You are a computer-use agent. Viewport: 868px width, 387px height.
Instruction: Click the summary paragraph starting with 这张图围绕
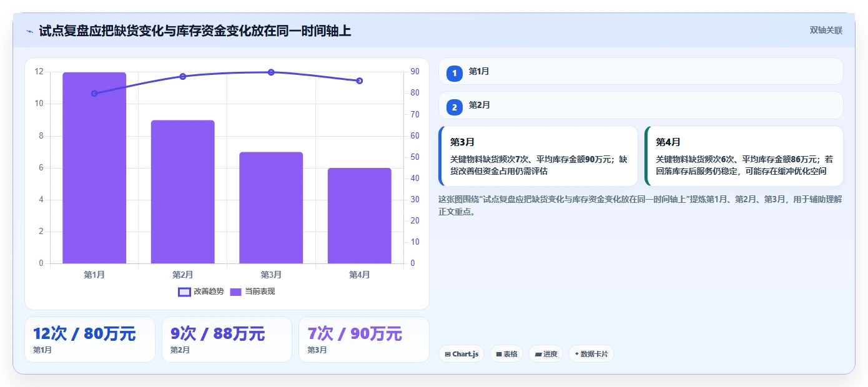641,205
